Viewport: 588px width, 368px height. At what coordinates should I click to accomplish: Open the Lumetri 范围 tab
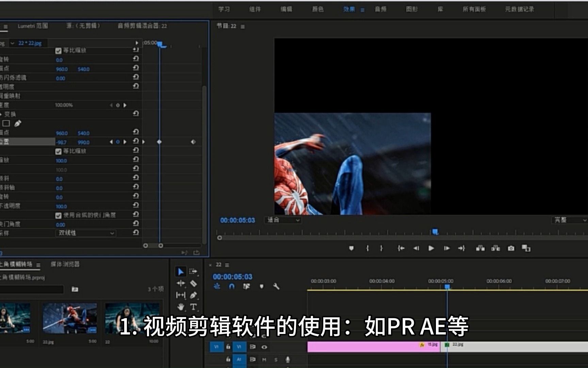point(33,26)
